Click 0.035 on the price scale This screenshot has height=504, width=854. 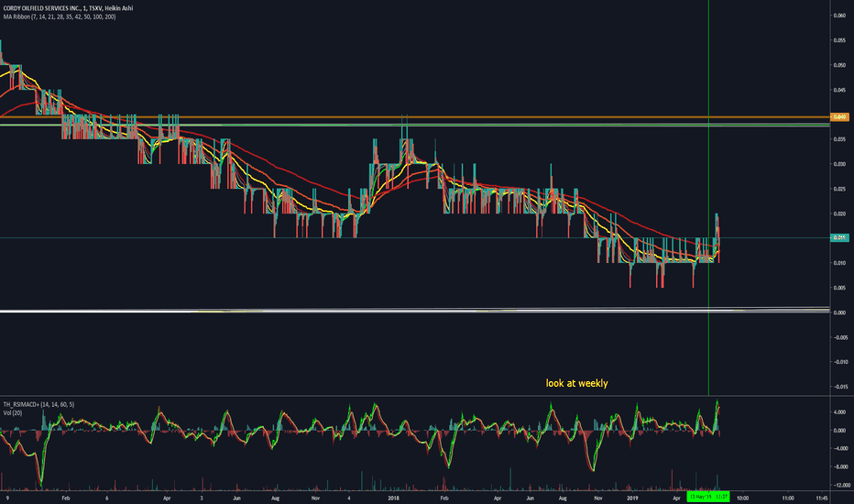tap(839, 139)
